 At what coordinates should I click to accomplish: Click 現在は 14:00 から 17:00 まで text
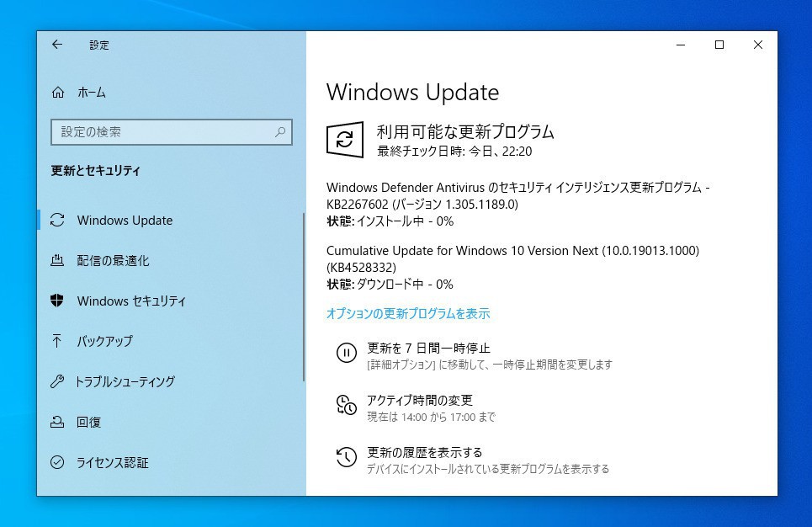[432, 417]
